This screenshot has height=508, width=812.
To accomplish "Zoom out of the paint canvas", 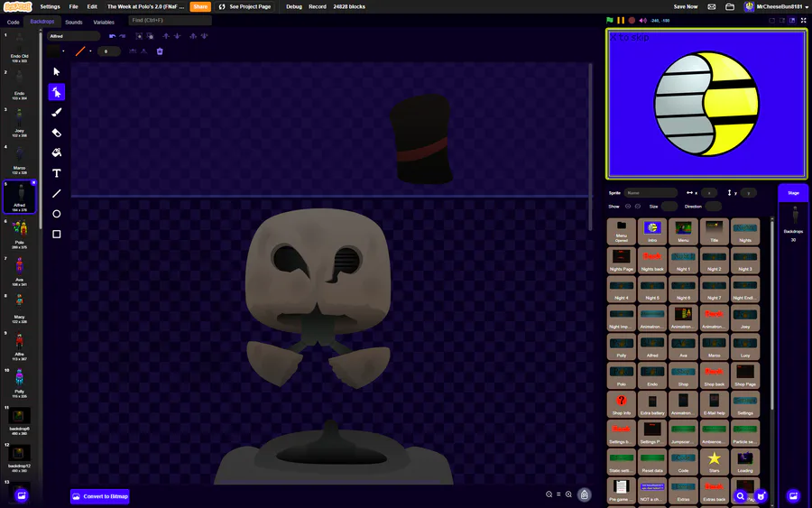I will 549,494.
